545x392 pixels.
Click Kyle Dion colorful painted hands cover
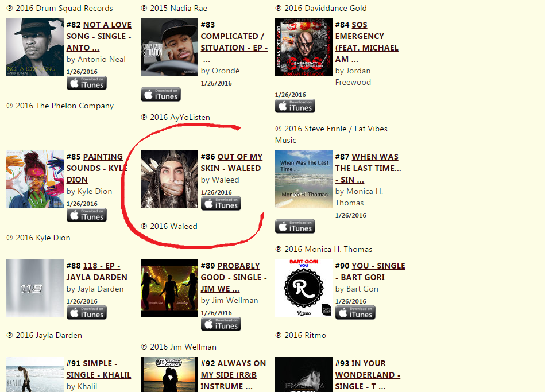tap(35, 179)
